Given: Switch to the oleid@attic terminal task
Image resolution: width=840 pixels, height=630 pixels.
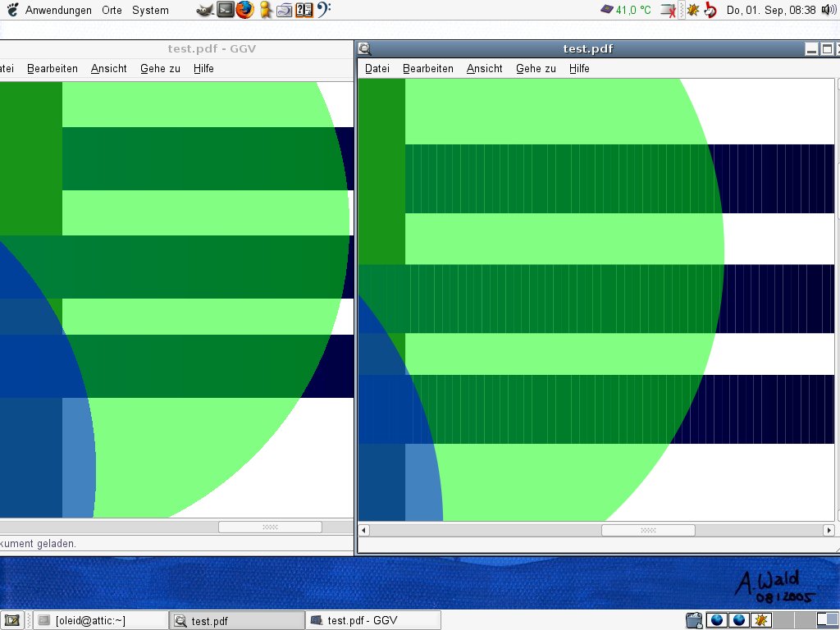Looking at the screenshot, I should [x=100, y=620].
